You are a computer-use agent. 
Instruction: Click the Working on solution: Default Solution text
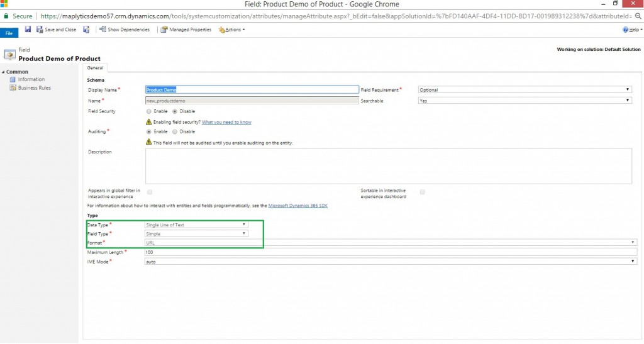point(599,49)
